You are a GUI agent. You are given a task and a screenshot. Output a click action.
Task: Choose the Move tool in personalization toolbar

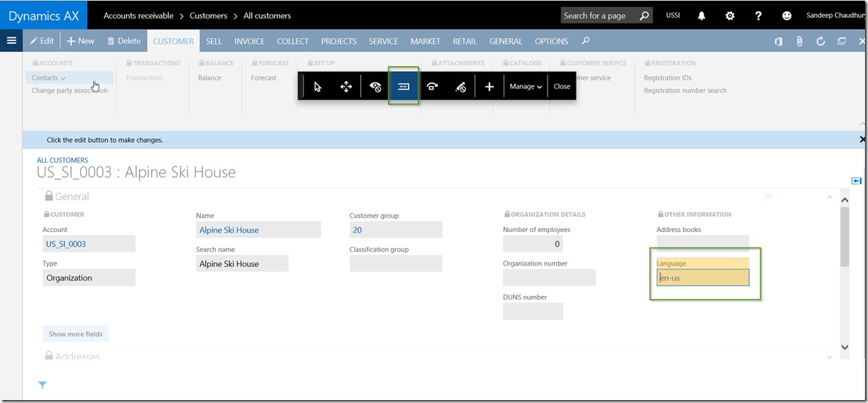click(x=346, y=86)
